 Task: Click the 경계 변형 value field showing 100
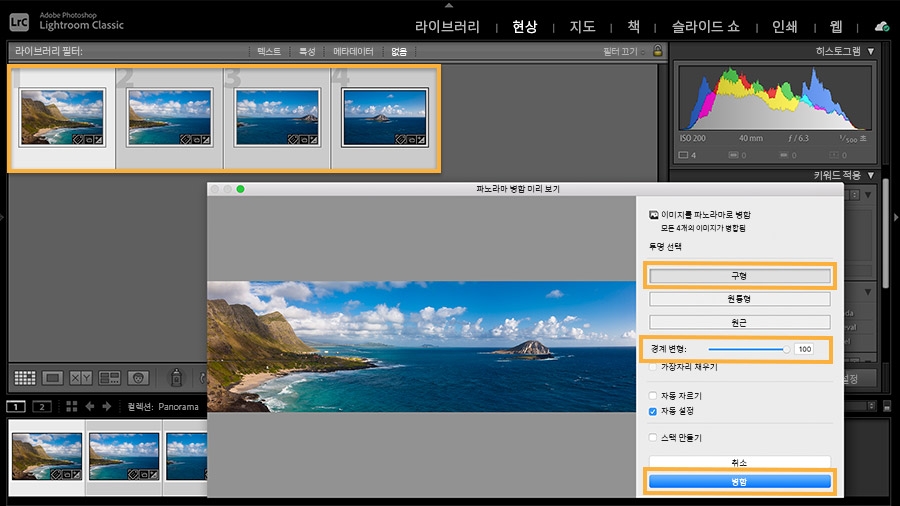pos(804,349)
